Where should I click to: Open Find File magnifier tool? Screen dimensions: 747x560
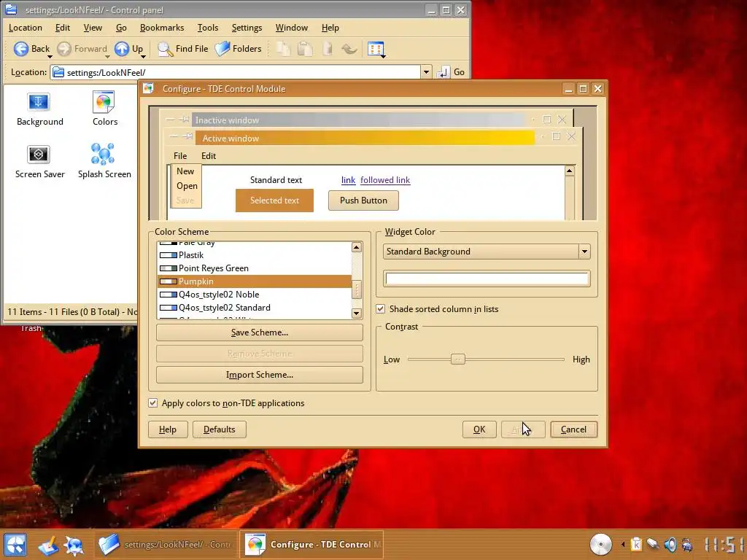point(182,49)
